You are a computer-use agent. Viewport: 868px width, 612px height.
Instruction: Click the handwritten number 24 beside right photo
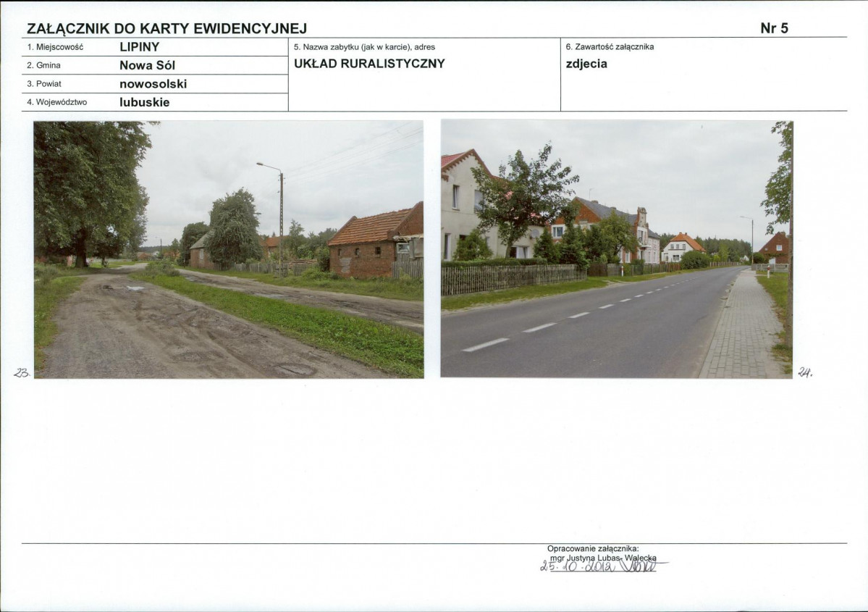[805, 372]
